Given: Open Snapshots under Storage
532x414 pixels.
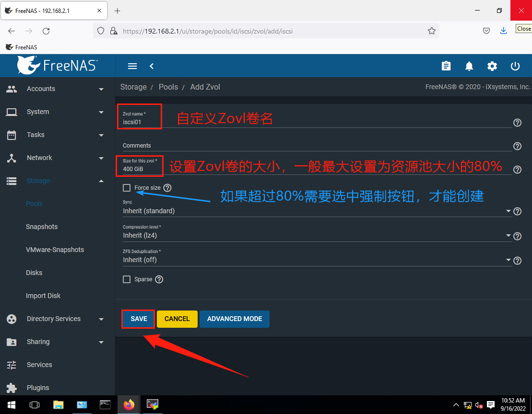Looking at the screenshot, I should [42, 227].
